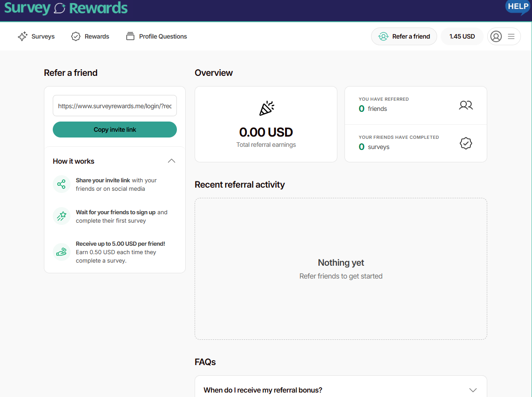Screen dimensions: 532x397
Task: Click the Refer a friend avatar icon
Action: pyautogui.click(x=383, y=36)
